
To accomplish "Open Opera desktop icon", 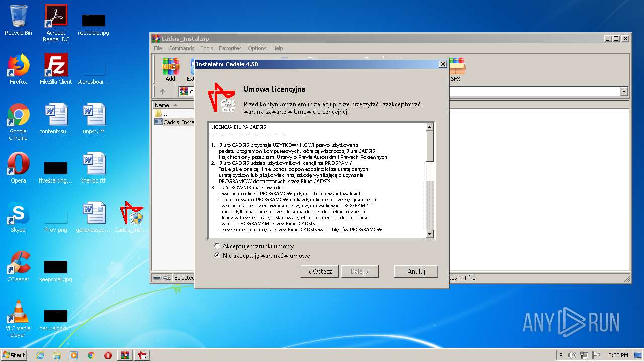I will point(18,168).
